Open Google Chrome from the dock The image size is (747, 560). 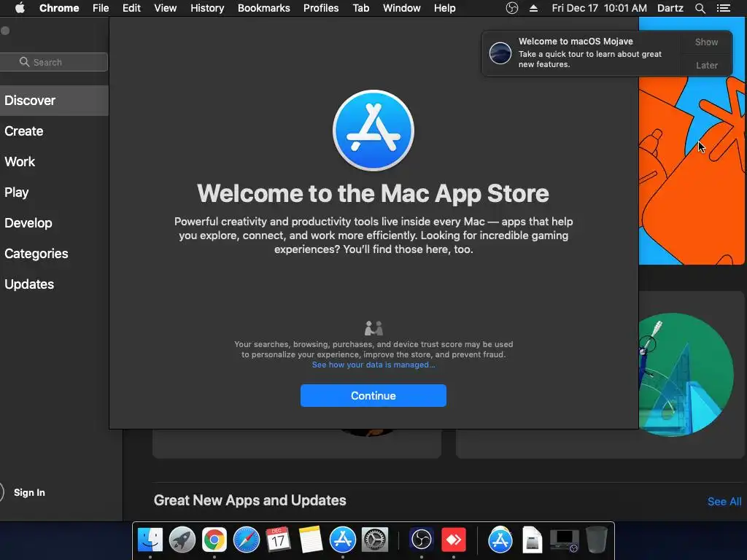[x=214, y=540]
